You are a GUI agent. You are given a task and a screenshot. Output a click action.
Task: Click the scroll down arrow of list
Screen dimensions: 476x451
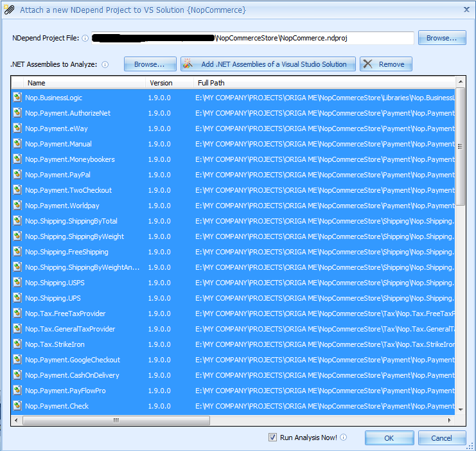point(461,410)
